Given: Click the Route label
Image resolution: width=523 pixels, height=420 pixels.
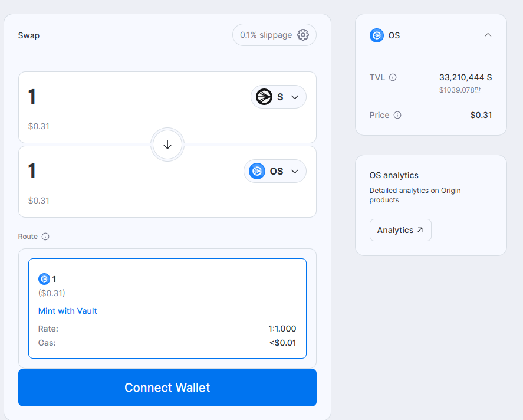Looking at the screenshot, I should point(28,237).
